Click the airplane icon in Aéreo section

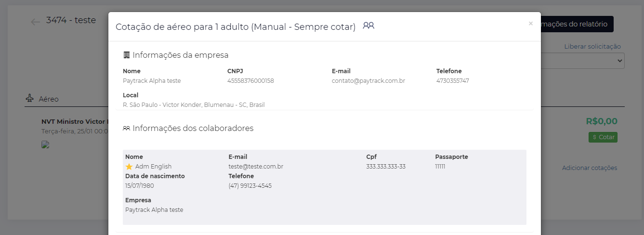coord(30,99)
